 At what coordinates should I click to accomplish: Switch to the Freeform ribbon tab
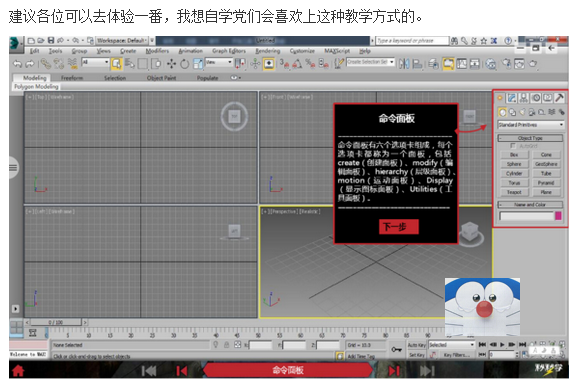pyautogui.click(x=72, y=78)
